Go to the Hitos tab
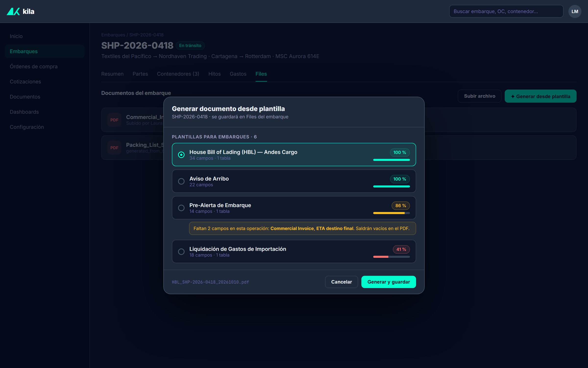This screenshot has width=588, height=368. [214, 74]
